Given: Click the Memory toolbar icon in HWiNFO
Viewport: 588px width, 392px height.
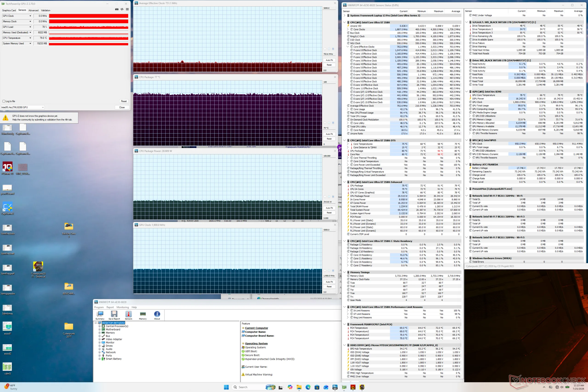Looking at the screenshot, I should [143, 316].
